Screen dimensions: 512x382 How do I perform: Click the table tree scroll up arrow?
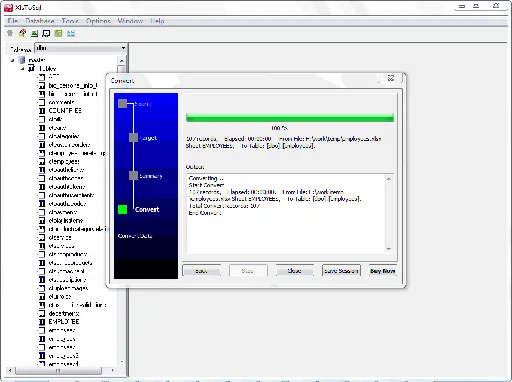pos(121,60)
